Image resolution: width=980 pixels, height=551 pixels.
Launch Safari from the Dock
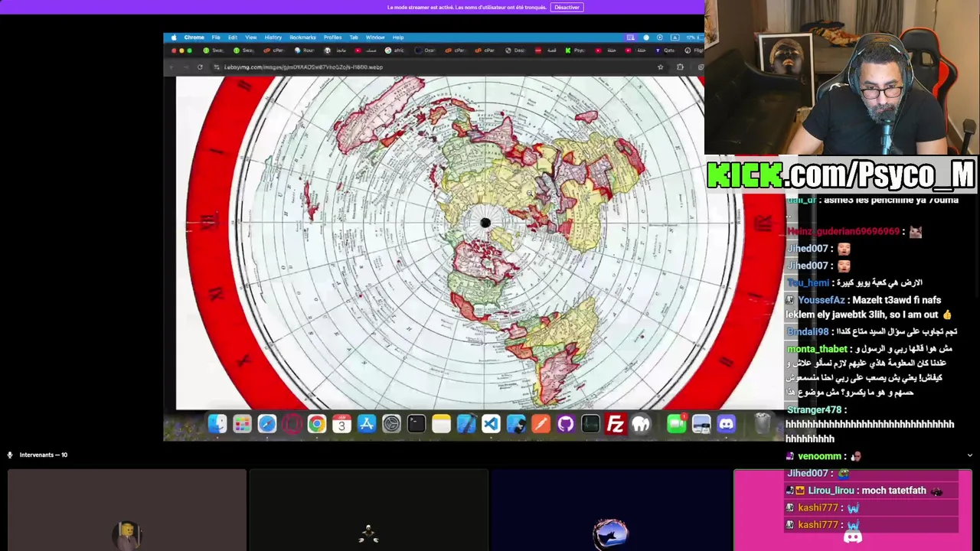267,424
